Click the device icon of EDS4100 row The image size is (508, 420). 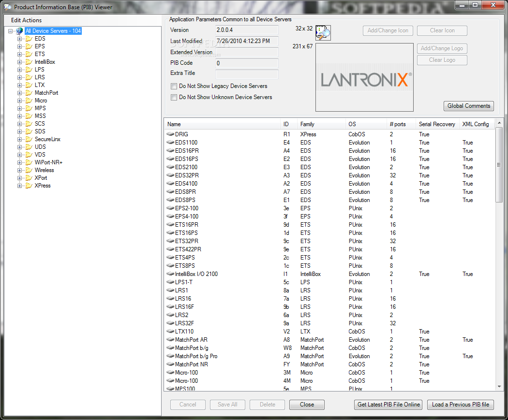click(x=170, y=184)
